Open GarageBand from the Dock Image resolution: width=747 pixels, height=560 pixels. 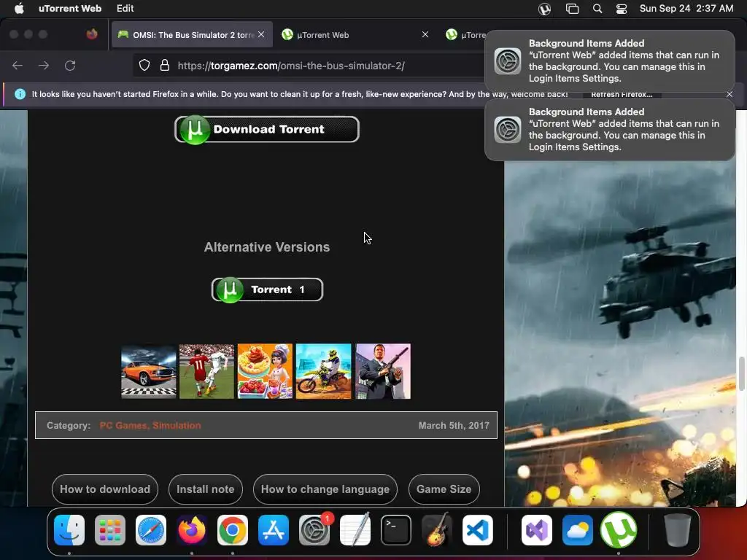point(437,530)
